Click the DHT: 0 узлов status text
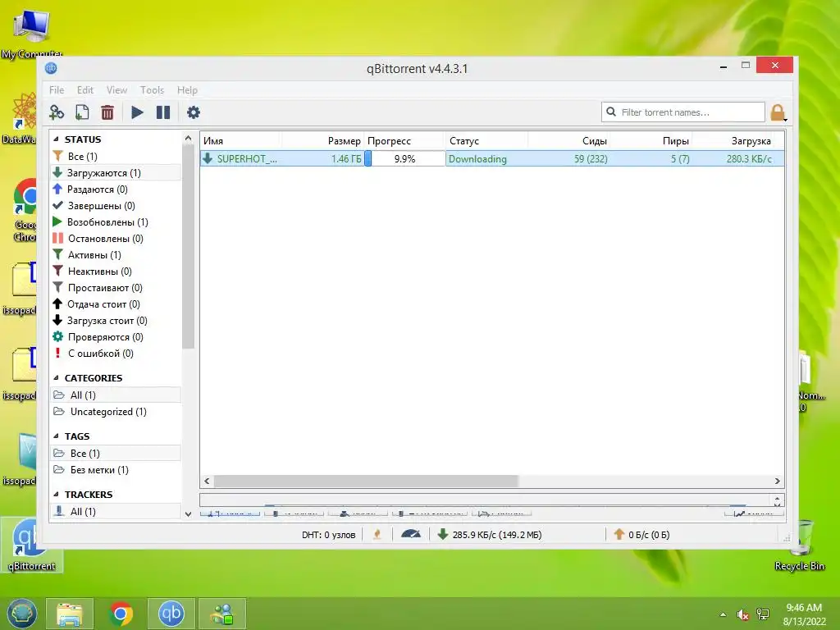Screen dimensions: 840x630 328,535
